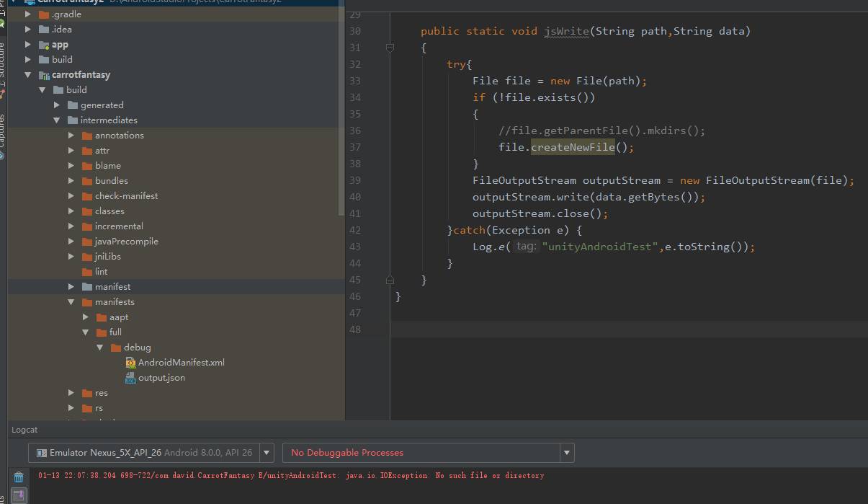Expand the incremental folder
868x504 pixels.
71,226
